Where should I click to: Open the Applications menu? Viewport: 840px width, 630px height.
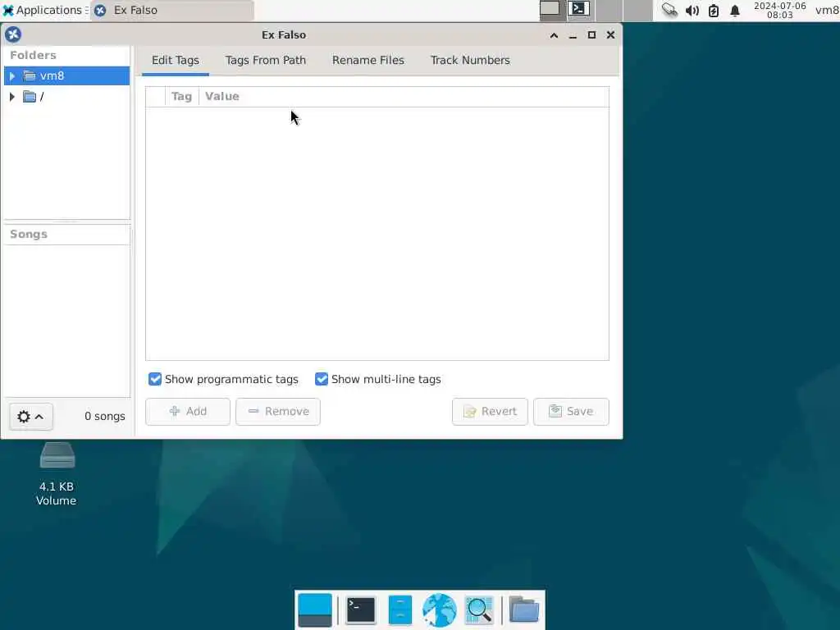point(44,10)
